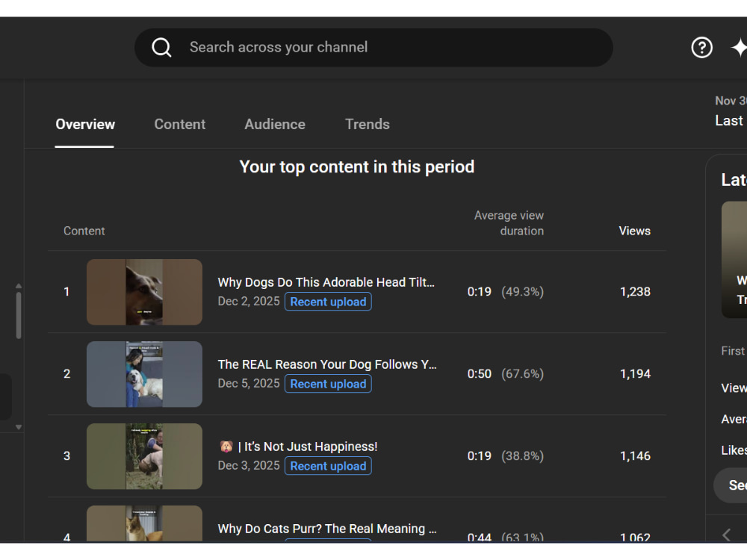Click thumbnail of the Head Tilt dog video
This screenshot has height=560, width=747.
[x=144, y=292]
